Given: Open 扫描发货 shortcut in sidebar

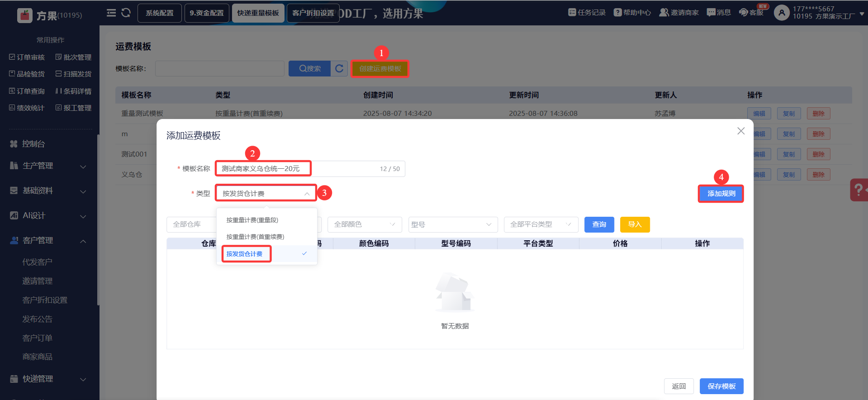Looking at the screenshot, I should 73,74.
